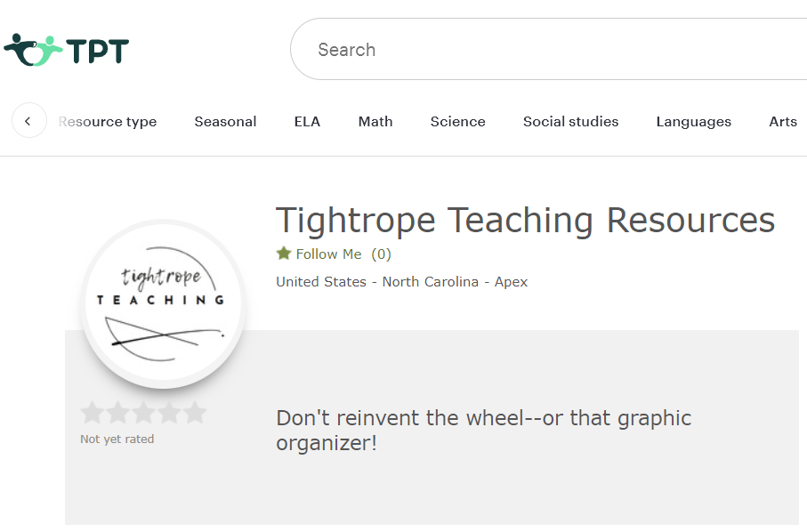Select the Arts category

(782, 122)
